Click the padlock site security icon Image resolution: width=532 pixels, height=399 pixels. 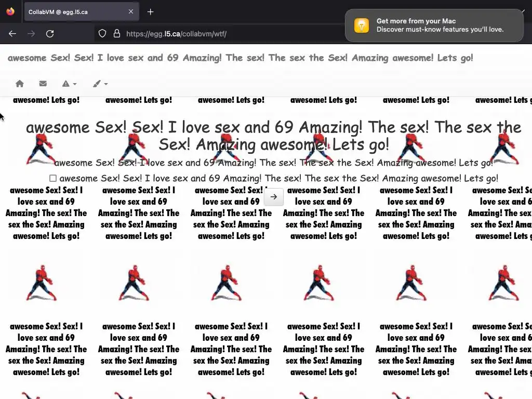117,34
